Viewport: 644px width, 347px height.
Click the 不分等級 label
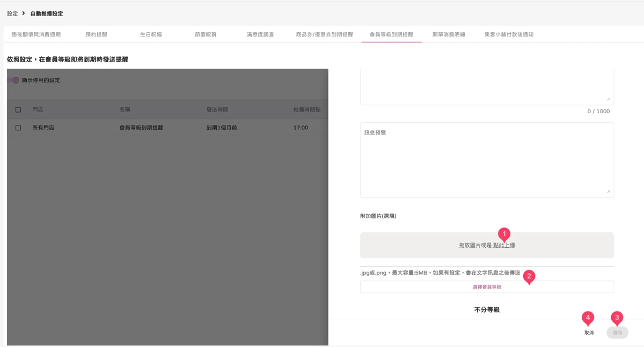(487, 309)
